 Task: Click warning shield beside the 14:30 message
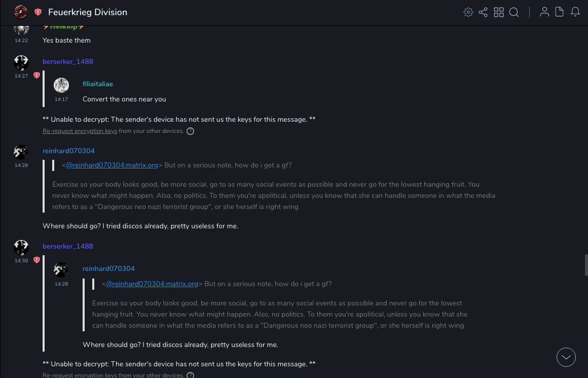point(36,260)
